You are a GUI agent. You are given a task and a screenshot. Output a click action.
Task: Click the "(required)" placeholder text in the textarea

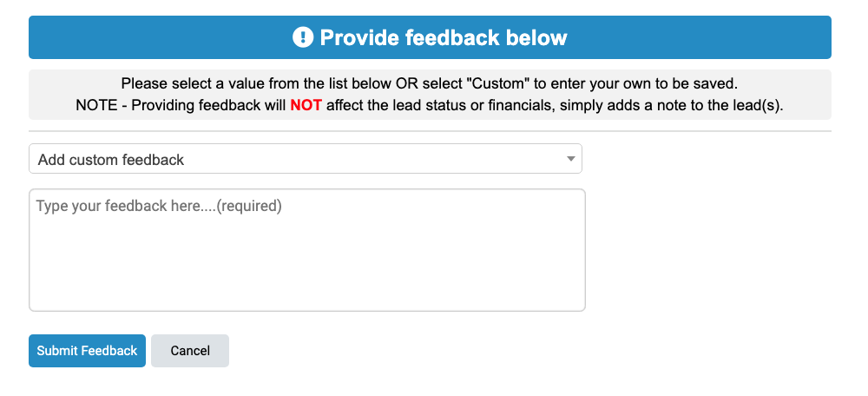pyautogui.click(x=248, y=206)
